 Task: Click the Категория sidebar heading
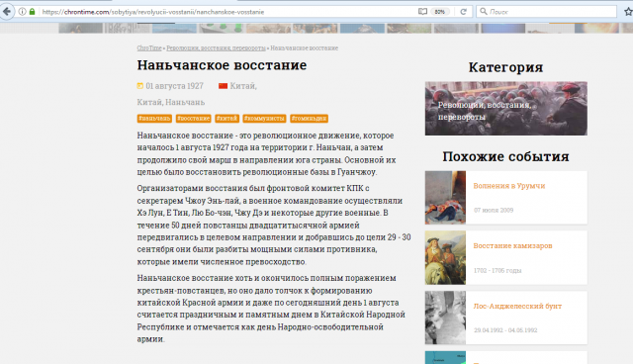[x=505, y=67]
